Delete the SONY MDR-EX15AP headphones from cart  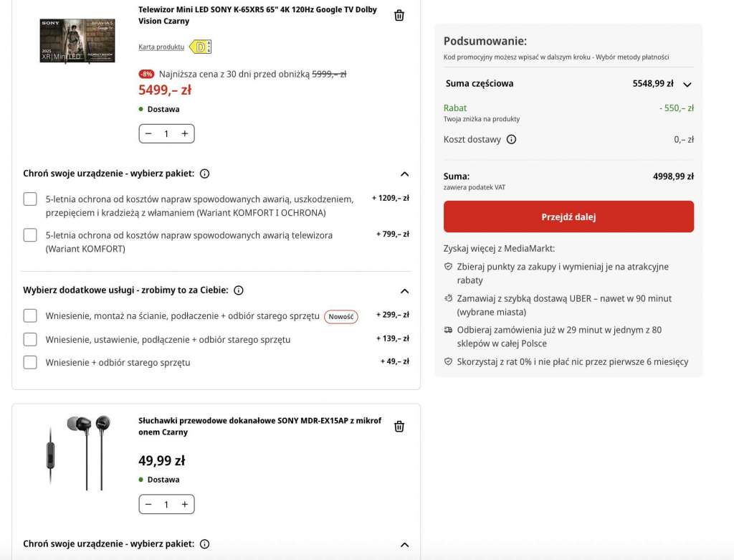(399, 426)
